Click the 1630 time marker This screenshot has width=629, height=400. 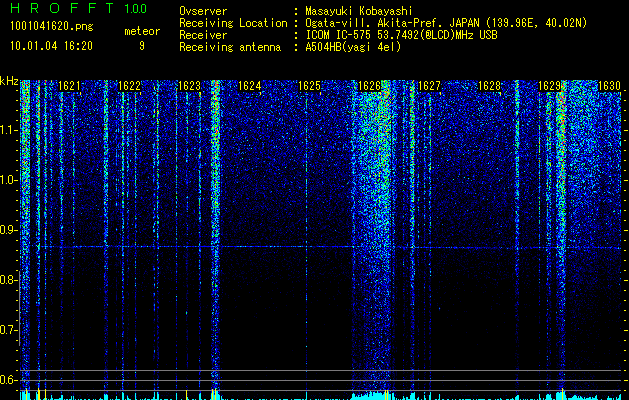point(609,86)
